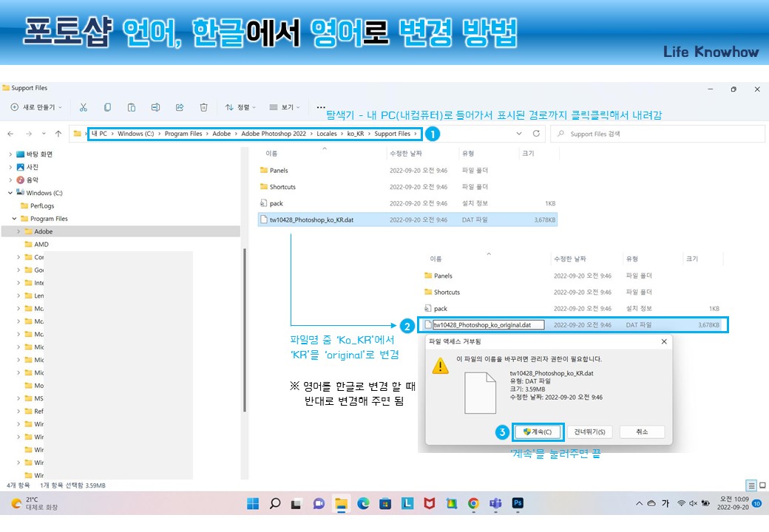
Task: Open File Explorer from taskbar
Action: point(341,504)
